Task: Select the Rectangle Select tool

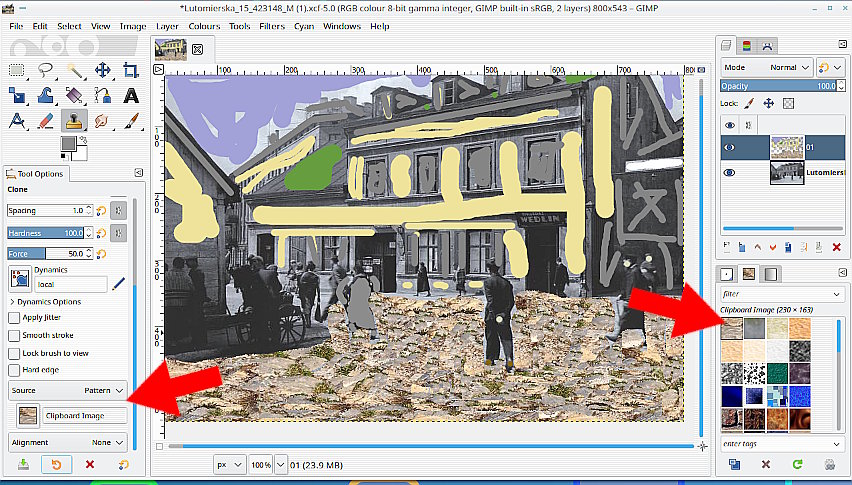Action: point(17,70)
